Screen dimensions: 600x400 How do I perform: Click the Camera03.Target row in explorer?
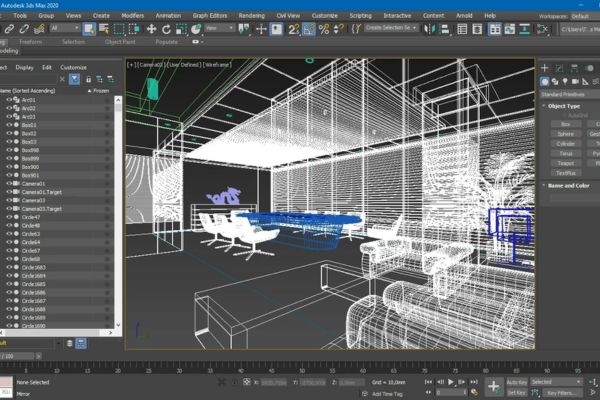(56, 209)
